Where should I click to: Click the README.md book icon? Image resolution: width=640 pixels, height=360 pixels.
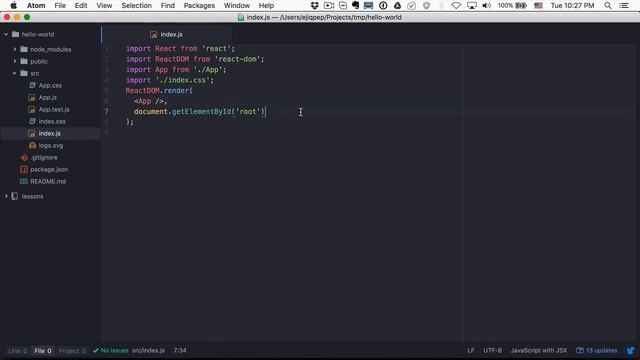[x=24, y=181]
